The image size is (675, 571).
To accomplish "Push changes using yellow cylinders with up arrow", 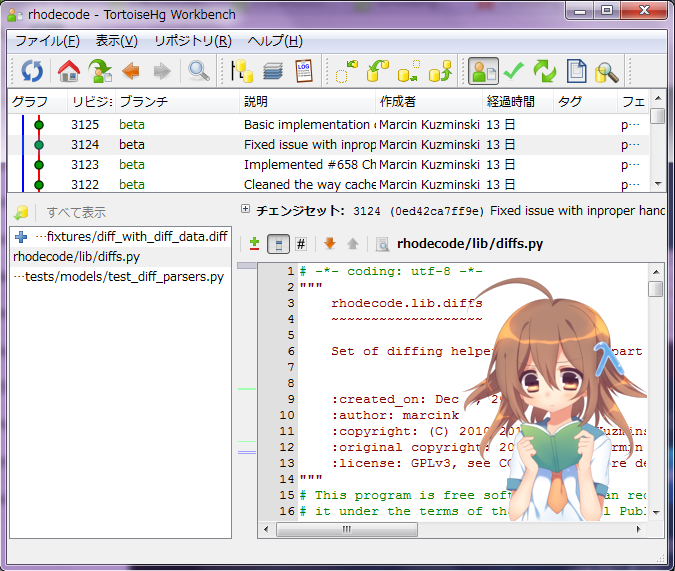I will coord(440,71).
